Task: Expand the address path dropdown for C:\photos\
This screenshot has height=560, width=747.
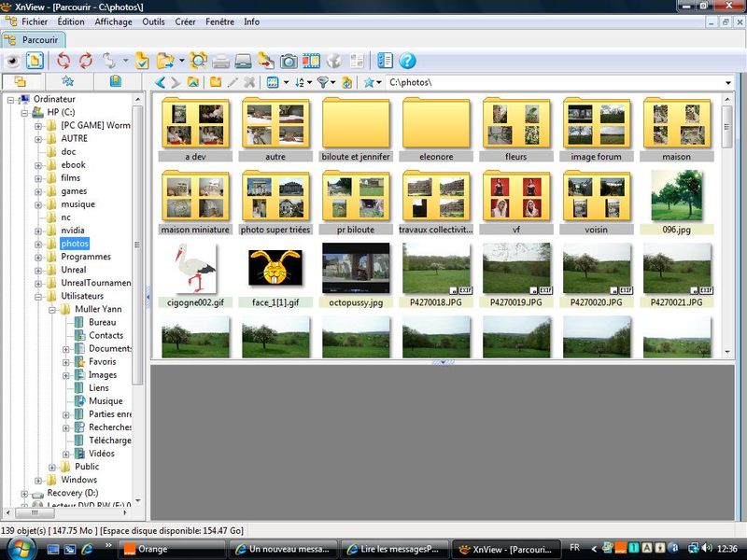Action: coord(727,82)
